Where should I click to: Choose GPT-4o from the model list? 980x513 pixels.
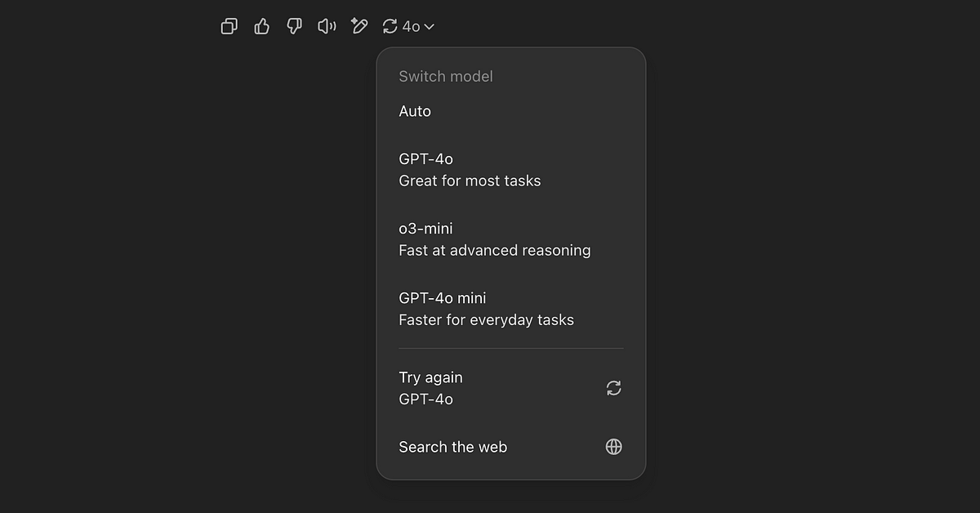tap(425, 159)
